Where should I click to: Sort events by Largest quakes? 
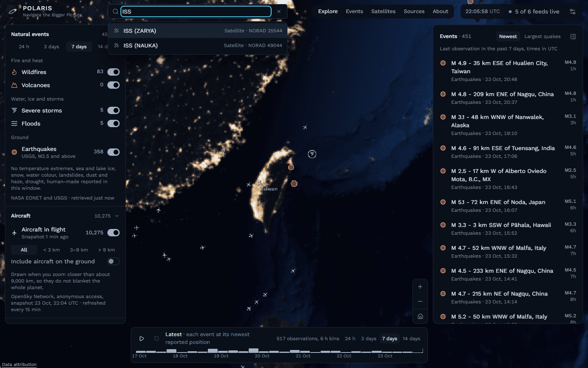coord(542,36)
